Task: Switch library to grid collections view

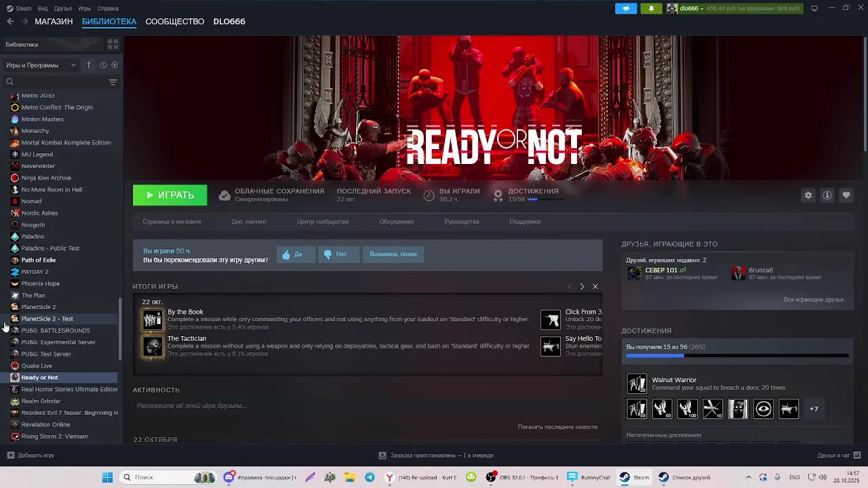Action: pos(113,44)
